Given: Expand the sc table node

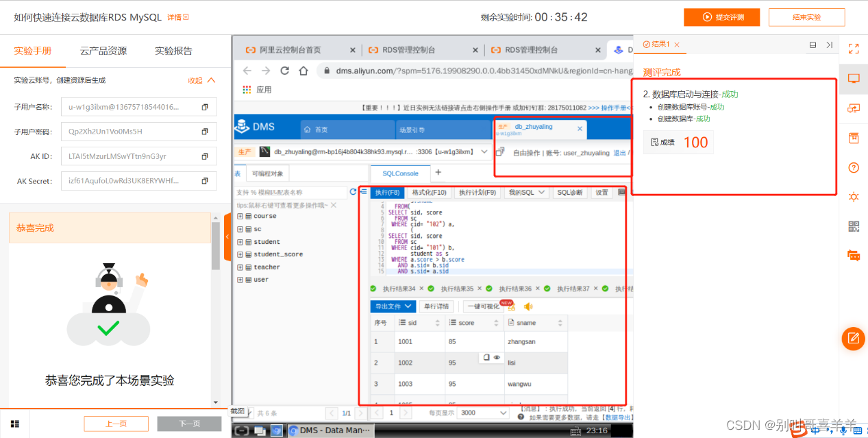Looking at the screenshot, I should tap(240, 229).
